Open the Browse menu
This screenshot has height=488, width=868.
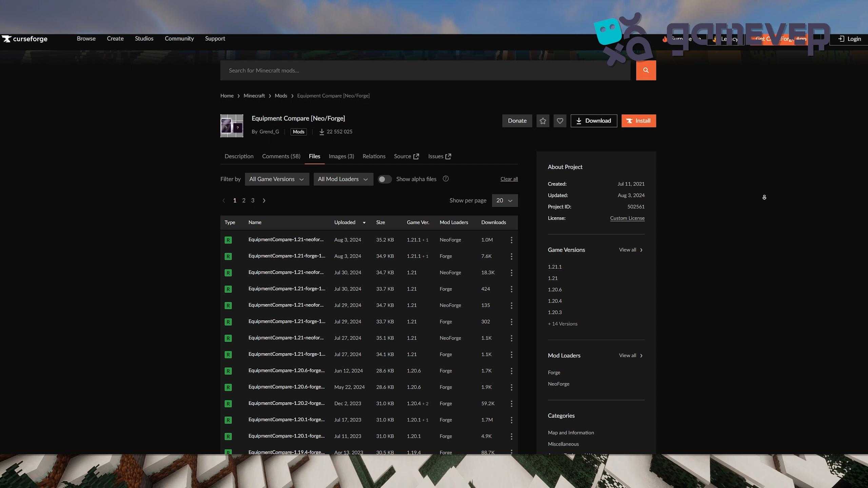(86, 39)
